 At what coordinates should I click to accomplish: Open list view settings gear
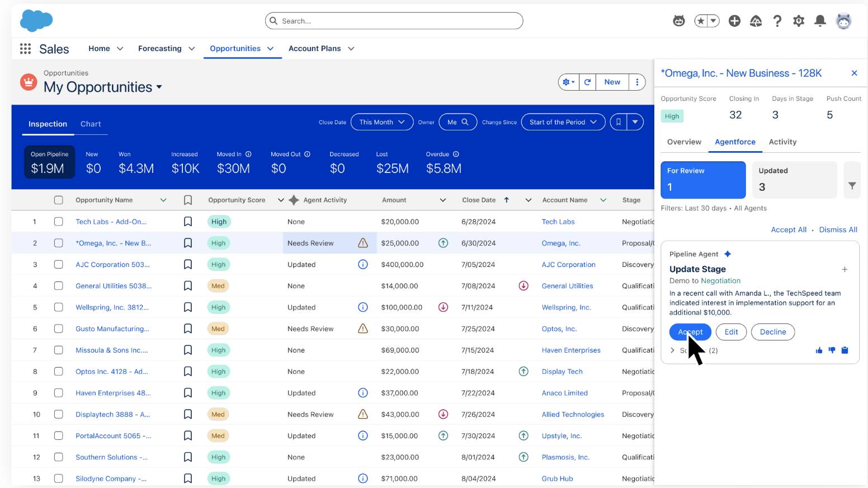[569, 82]
